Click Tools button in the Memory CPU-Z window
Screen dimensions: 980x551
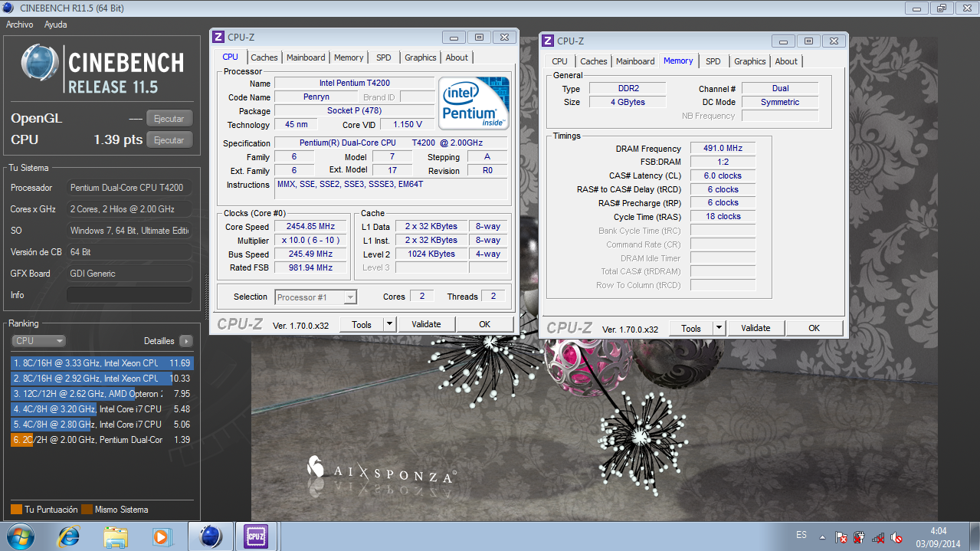(x=690, y=328)
